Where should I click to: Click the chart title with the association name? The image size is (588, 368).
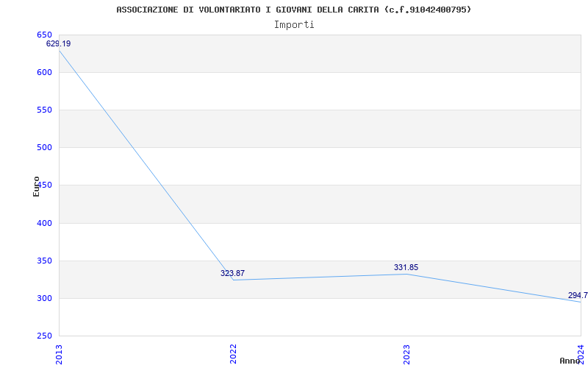pyautogui.click(x=293, y=10)
